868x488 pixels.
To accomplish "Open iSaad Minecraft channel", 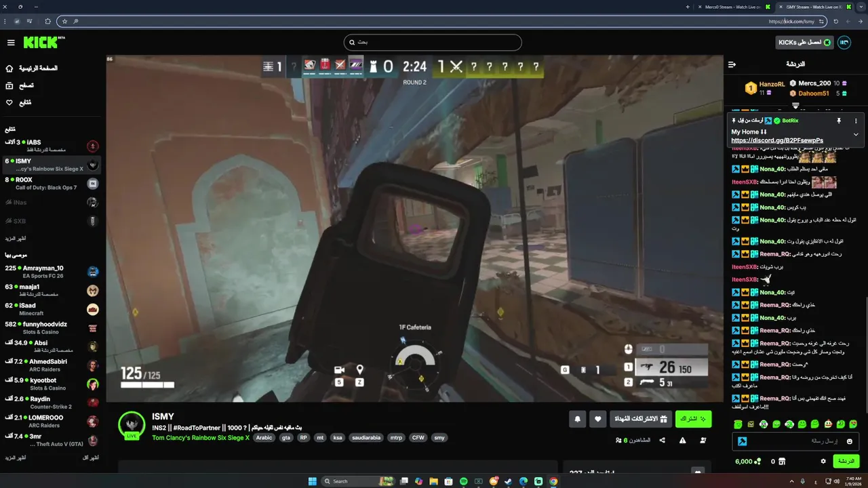I will 52,309.
